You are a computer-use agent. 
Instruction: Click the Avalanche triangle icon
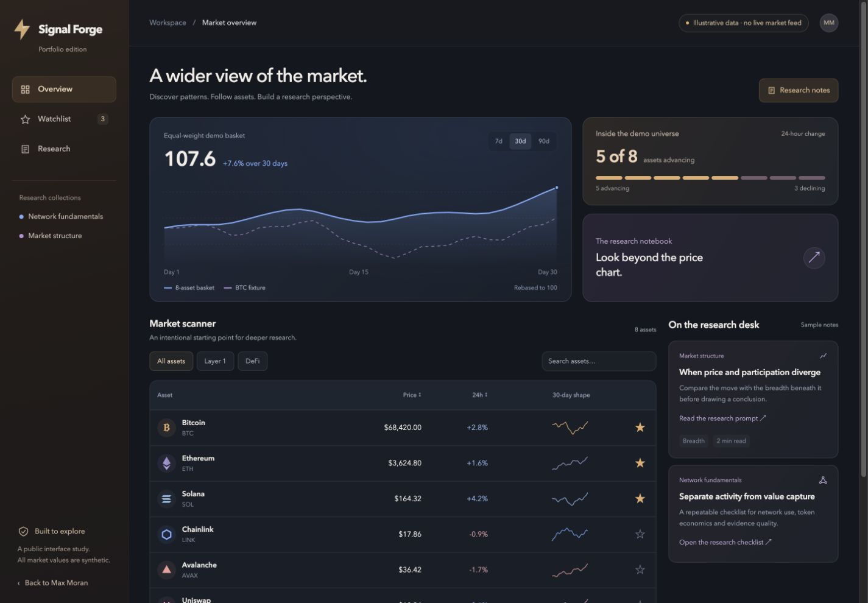pyautogui.click(x=166, y=570)
